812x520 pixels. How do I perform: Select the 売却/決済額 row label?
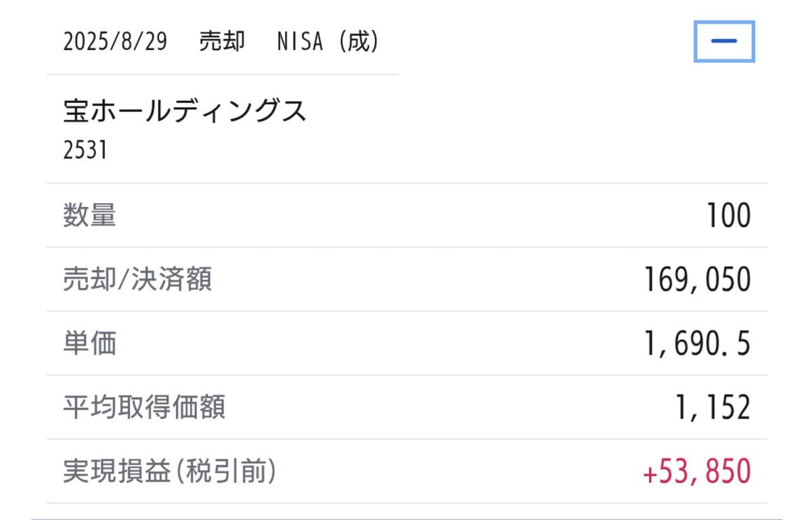click(x=137, y=279)
